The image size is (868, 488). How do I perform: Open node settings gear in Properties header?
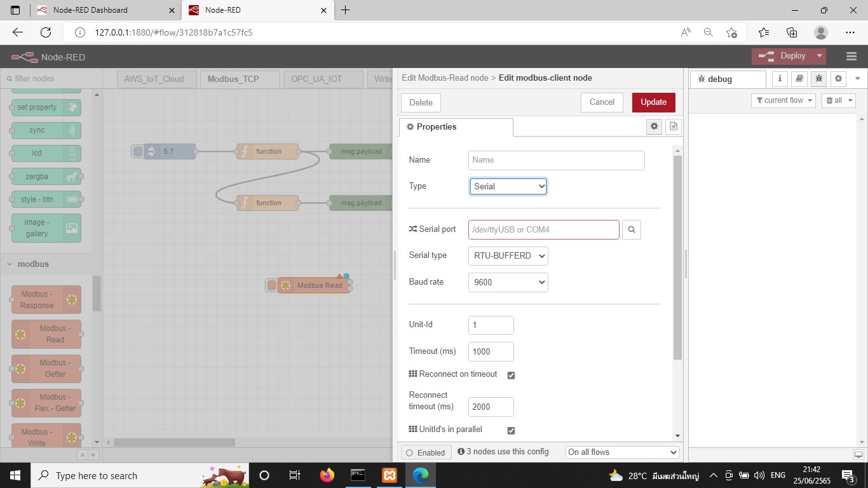(x=654, y=126)
